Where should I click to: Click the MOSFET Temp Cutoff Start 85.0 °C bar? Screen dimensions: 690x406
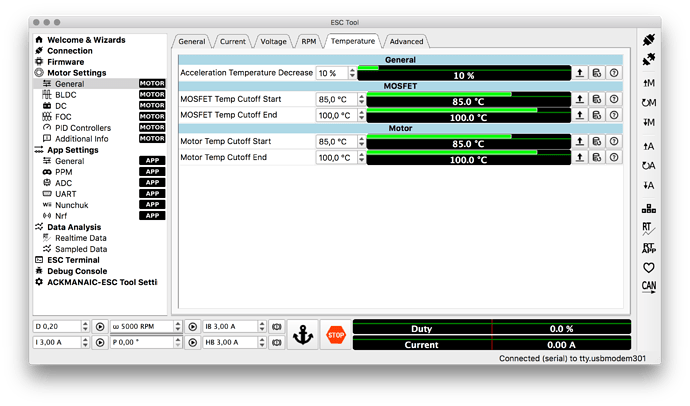click(x=469, y=99)
